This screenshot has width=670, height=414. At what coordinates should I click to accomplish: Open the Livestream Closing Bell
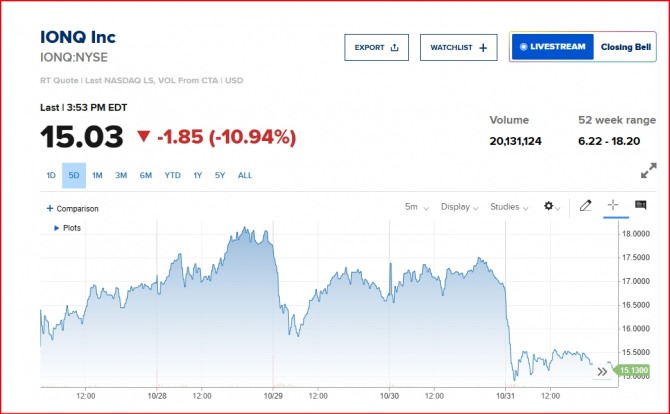tap(580, 47)
